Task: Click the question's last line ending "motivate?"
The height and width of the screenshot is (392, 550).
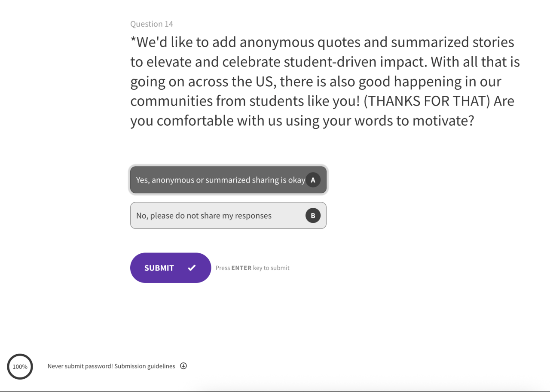Action: 302,121
